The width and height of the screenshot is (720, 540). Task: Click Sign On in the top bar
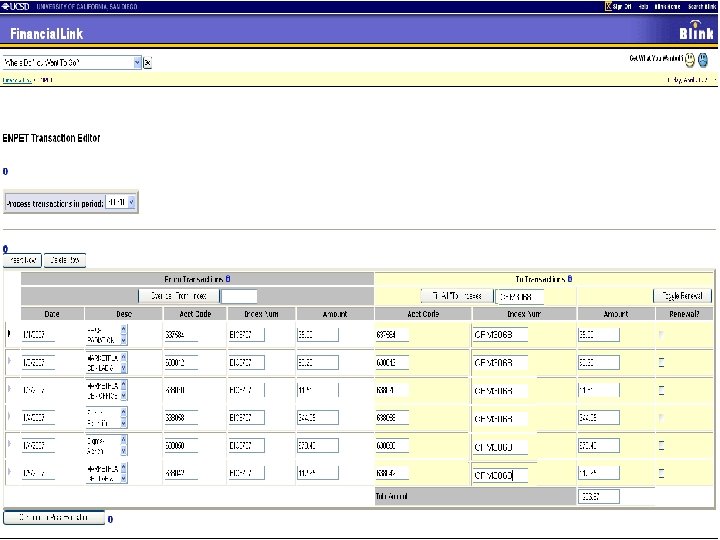[x=620, y=6]
